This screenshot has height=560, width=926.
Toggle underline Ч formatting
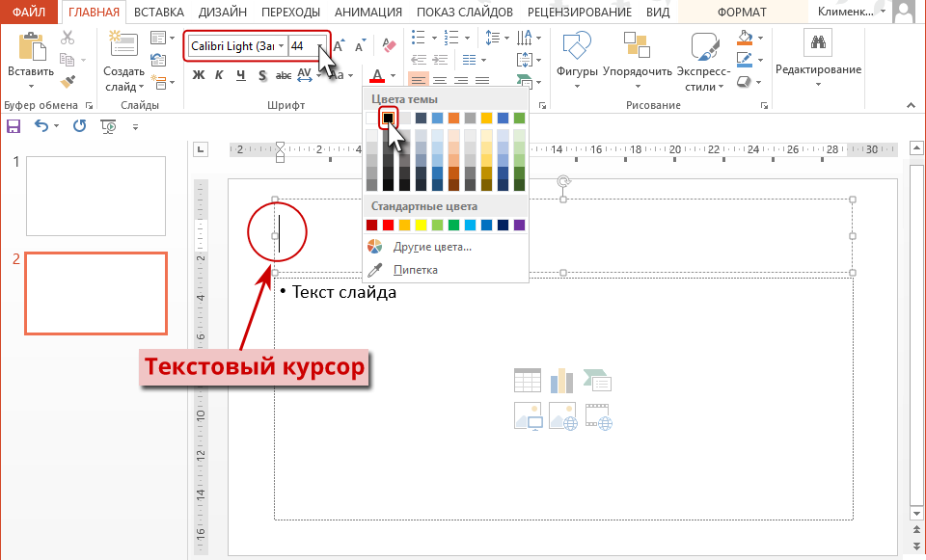pyautogui.click(x=240, y=75)
